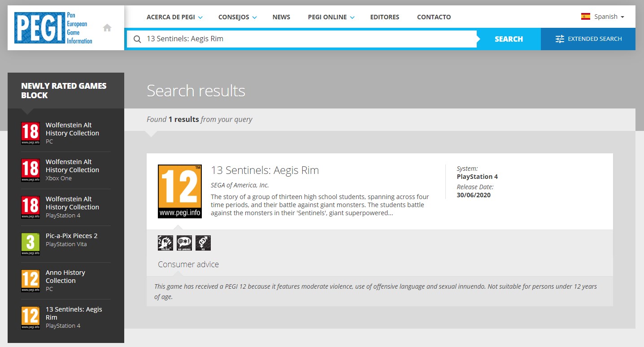Open the 13 Sentinels: Aegis Rim result title
The image size is (644, 347).
pyautogui.click(x=265, y=170)
